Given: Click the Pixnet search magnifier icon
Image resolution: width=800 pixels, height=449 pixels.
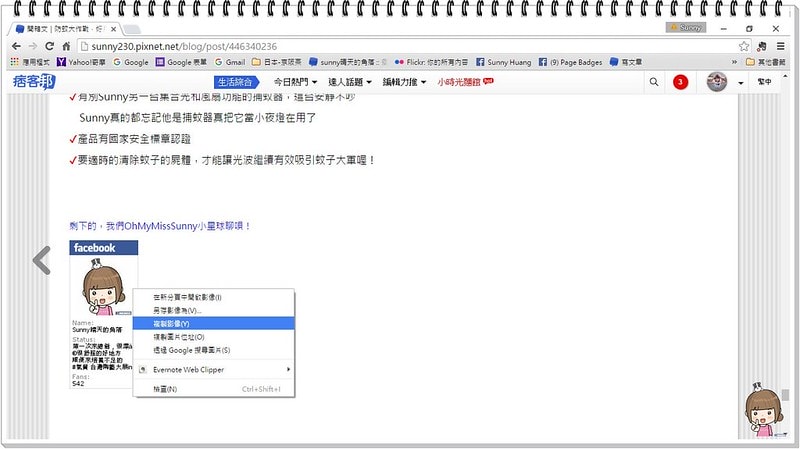Looking at the screenshot, I should pos(654,82).
